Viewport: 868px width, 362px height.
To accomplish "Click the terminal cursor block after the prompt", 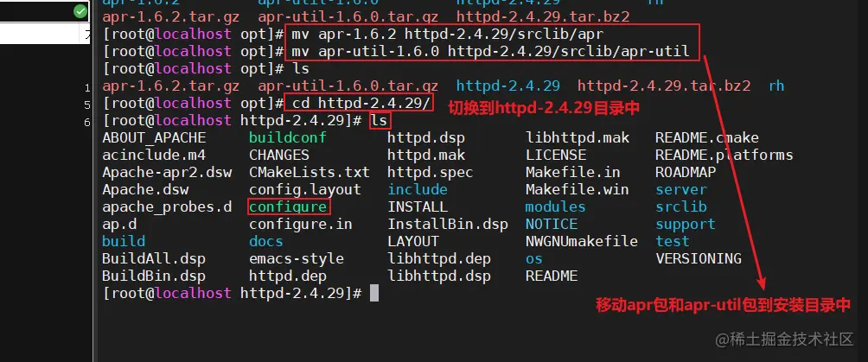I will click(x=374, y=293).
